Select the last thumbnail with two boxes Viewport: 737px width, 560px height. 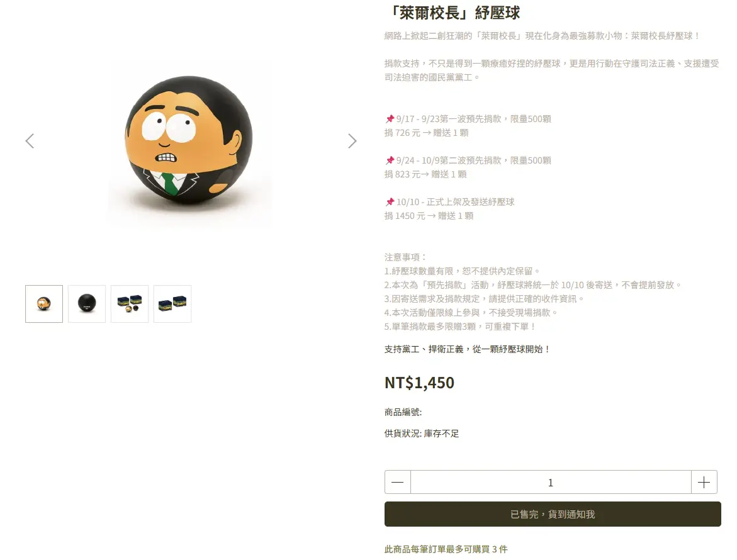point(172,304)
